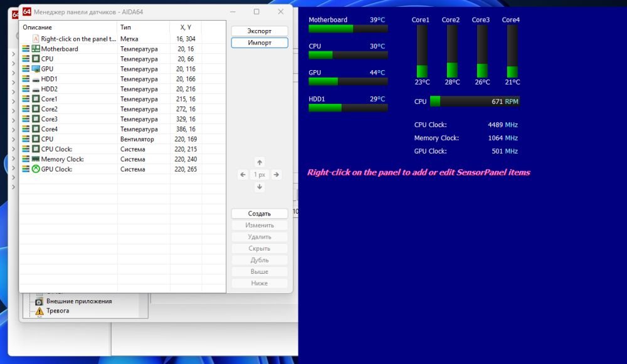This screenshot has height=364, width=627.
Task: Click the Внешние приложения icon
Action: (39, 301)
